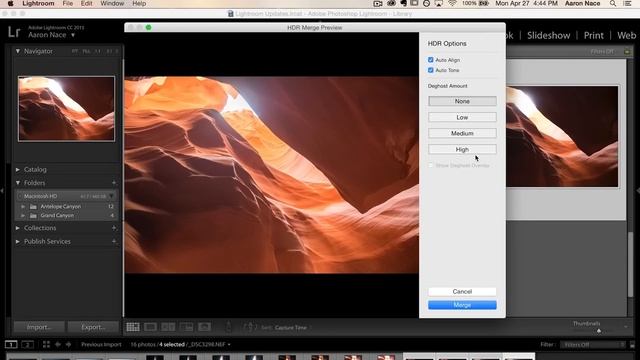The image size is (640, 360).
Task: Open Filters Off preset dropdown
Action: point(592,344)
